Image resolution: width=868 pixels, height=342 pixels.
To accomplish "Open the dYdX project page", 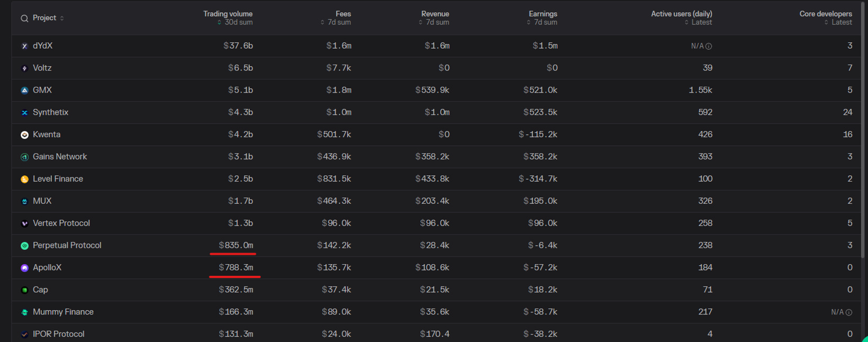I will click(x=42, y=46).
